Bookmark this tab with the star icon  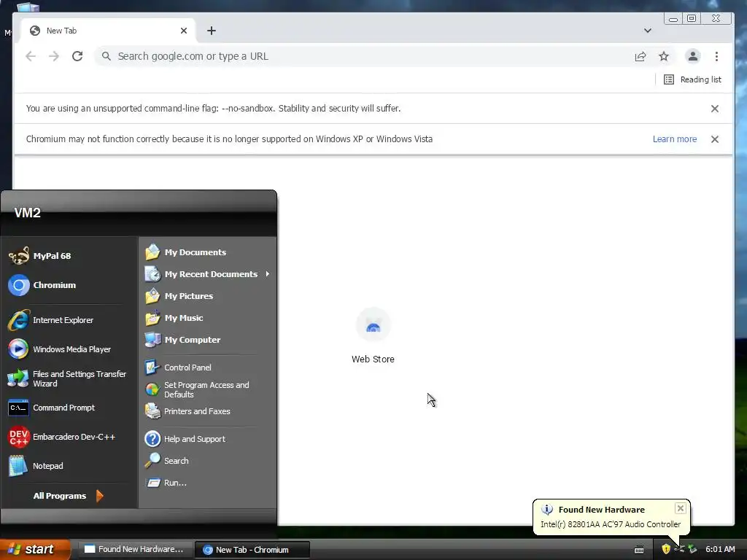point(664,57)
